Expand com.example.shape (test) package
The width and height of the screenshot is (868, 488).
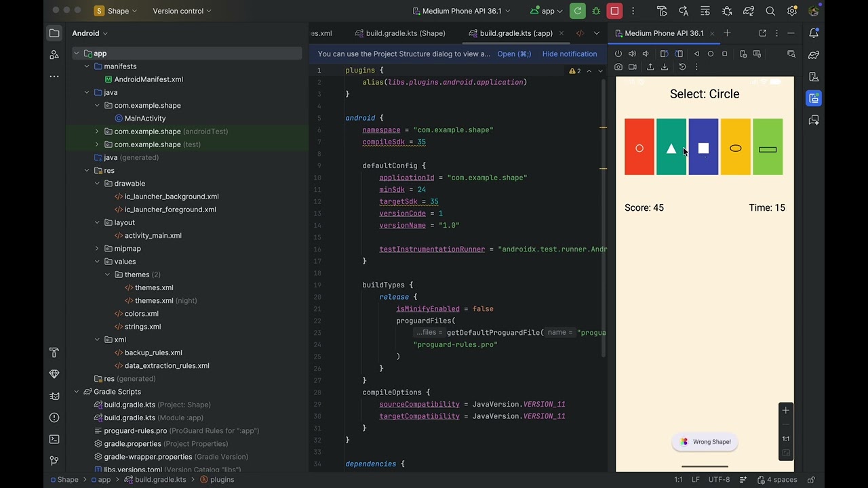click(x=97, y=144)
